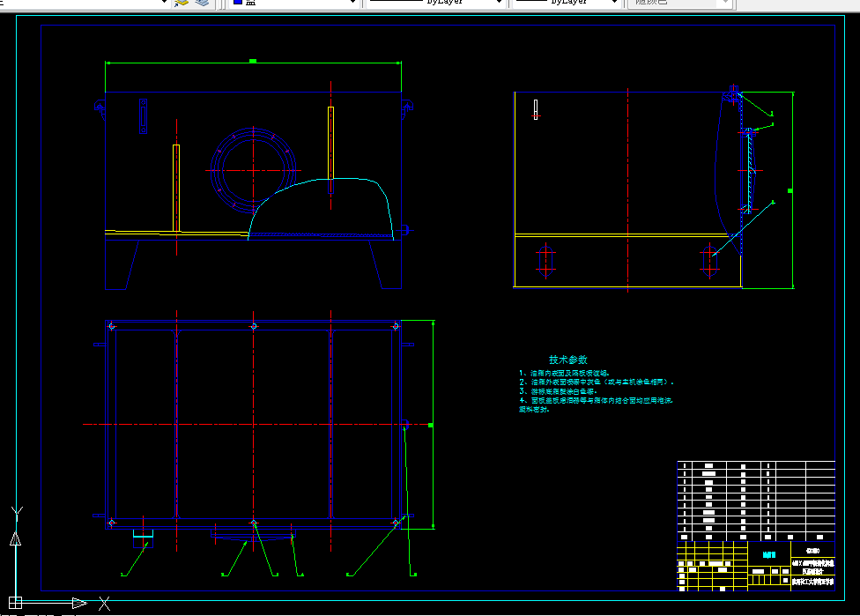Click the circular flange in front view
This screenshot has height=616, width=860.
[x=254, y=171]
